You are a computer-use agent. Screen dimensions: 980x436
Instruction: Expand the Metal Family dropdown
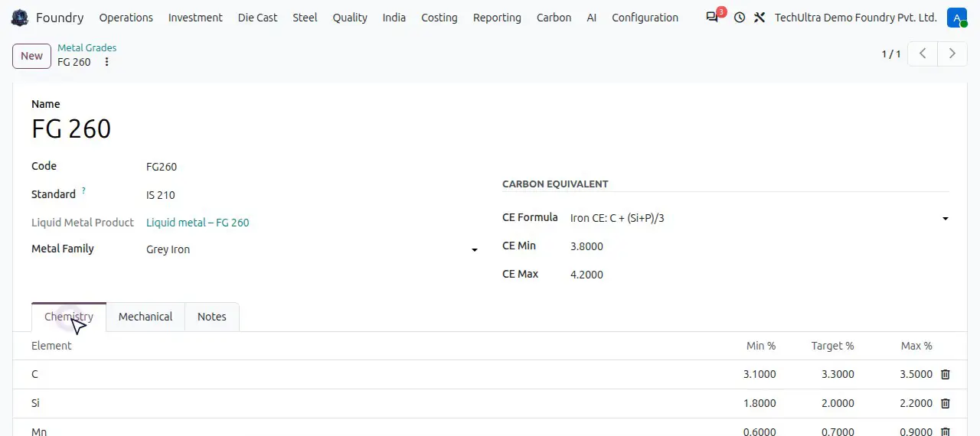(475, 250)
